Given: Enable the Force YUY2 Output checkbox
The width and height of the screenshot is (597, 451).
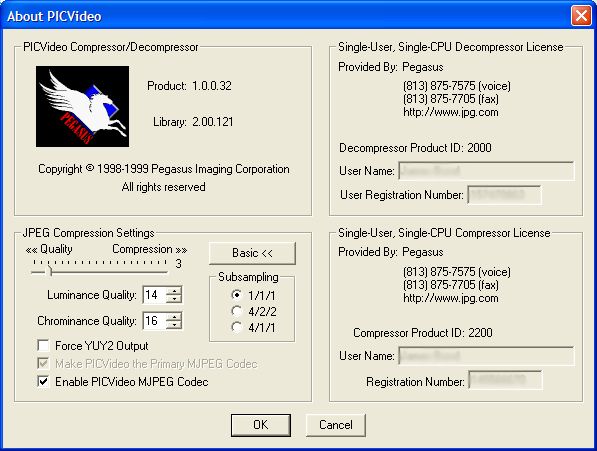Looking at the screenshot, I should click(x=43, y=346).
